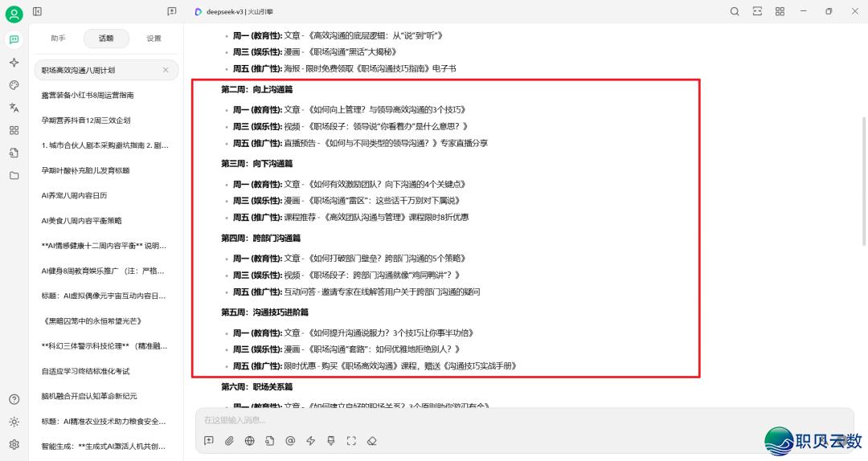Open the chat assistant icon in sidebar

(x=14, y=40)
